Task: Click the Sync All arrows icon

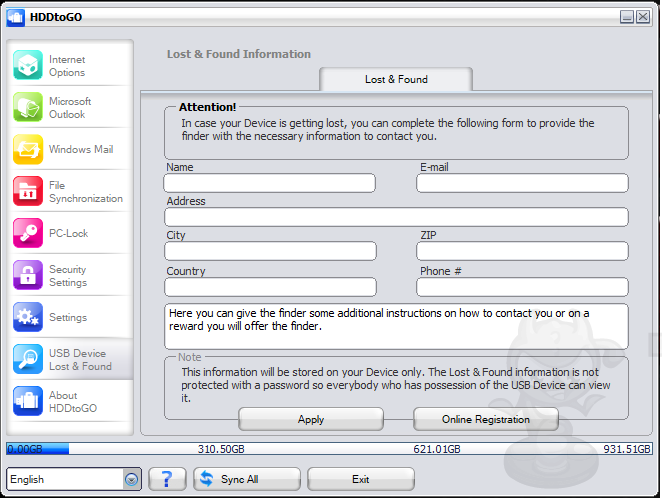Action: click(206, 479)
